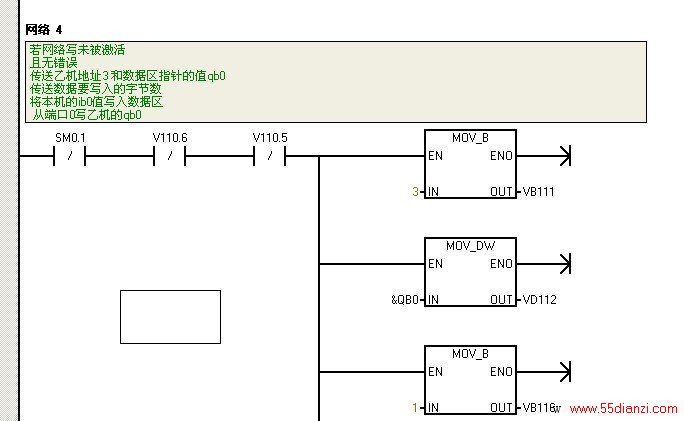Click the VB111 output operand
The image size is (684, 421).
(538, 192)
